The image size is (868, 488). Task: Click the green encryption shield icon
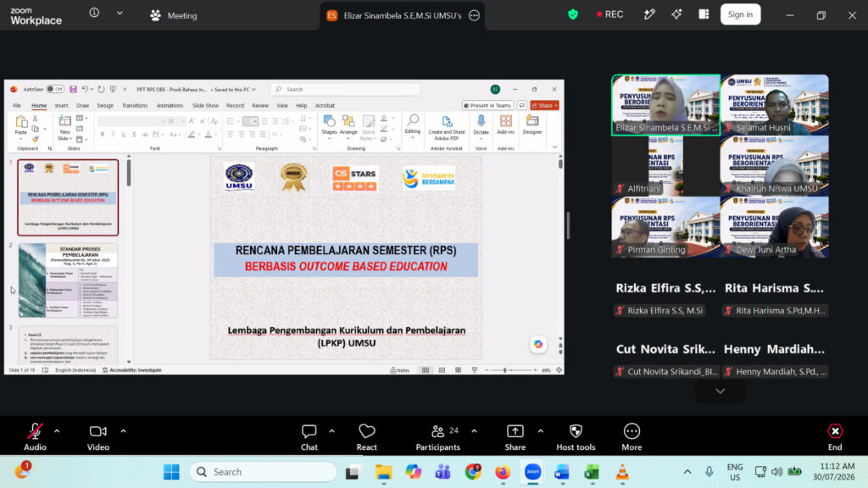(x=573, y=14)
